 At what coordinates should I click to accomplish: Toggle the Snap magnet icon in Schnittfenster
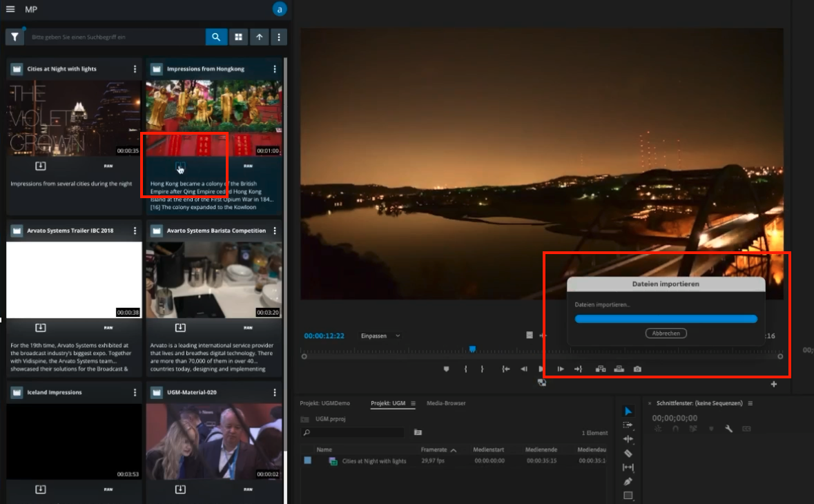pos(675,428)
